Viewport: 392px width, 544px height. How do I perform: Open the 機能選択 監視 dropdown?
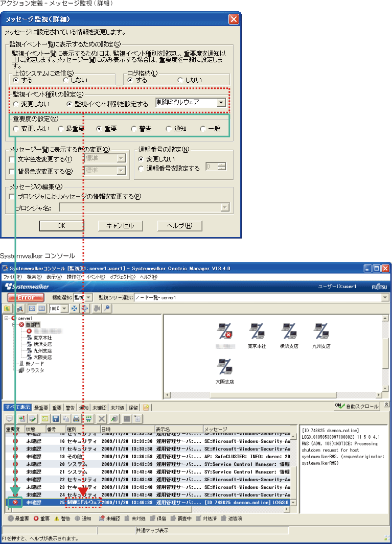[x=88, y=298]
